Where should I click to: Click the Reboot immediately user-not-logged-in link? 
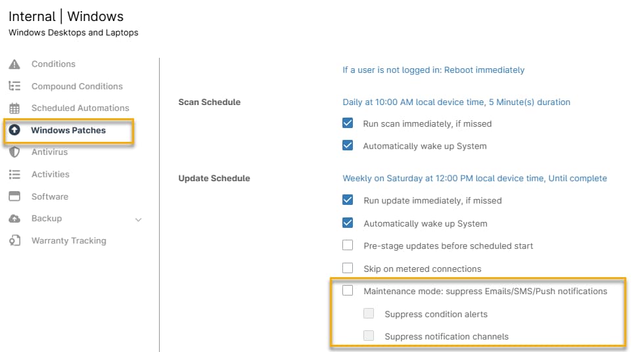click(433, 70)
